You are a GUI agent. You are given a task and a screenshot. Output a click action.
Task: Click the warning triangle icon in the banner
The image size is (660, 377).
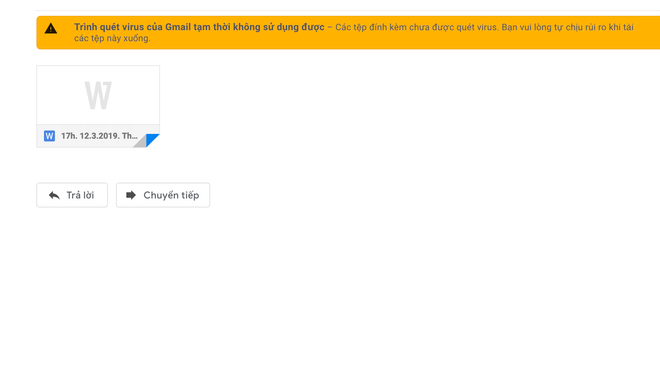51,29
